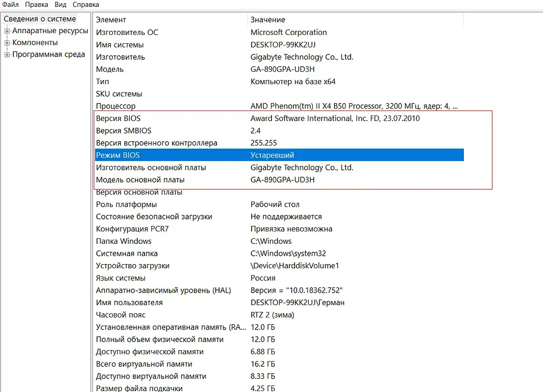Click the Элемент column header
Image resolution: width=543 pixels, height=392 pixels.
[x=171, y=20]
